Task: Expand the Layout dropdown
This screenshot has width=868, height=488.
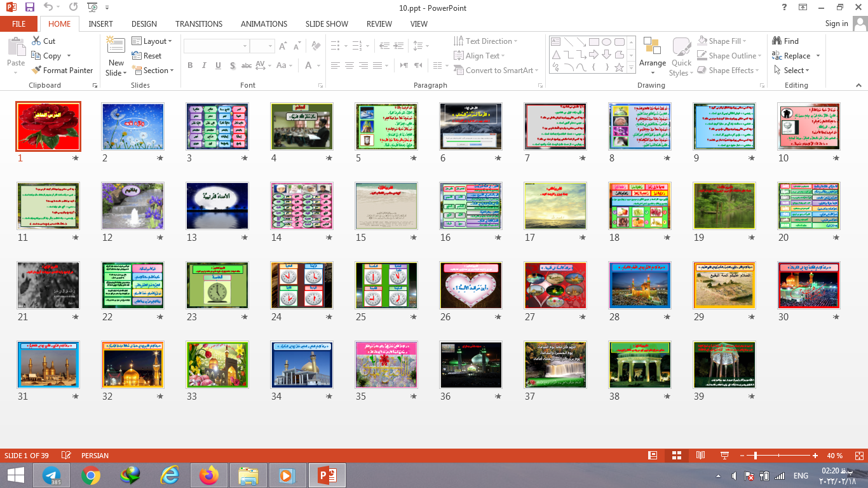Action: [x=152, y=41]
